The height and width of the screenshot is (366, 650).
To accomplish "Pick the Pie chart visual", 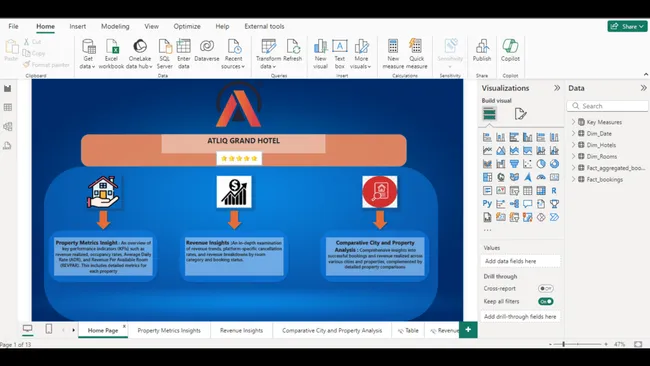I will coord(541,164).
